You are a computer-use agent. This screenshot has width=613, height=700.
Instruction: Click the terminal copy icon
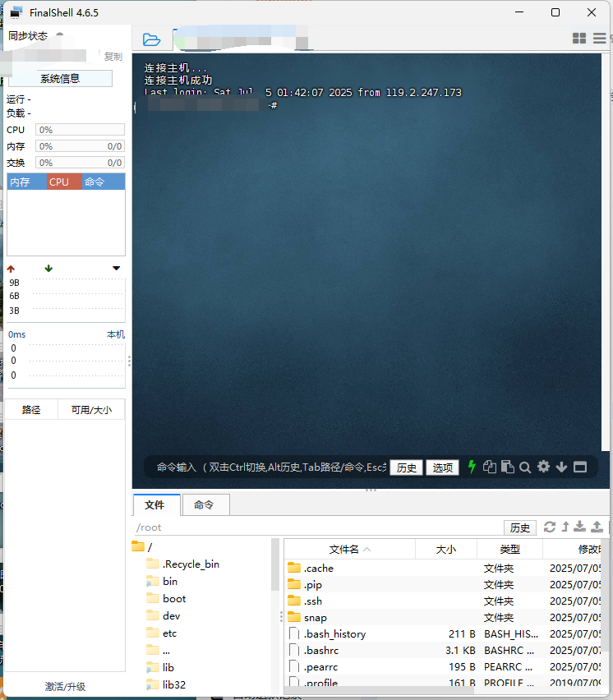tap(489, 467)
